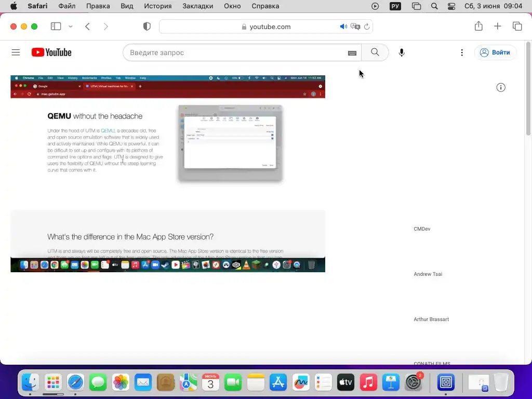This screenshot has height=399, width=532.
Task: Open Spotlight search in menu bar
Action: (434, 6)
